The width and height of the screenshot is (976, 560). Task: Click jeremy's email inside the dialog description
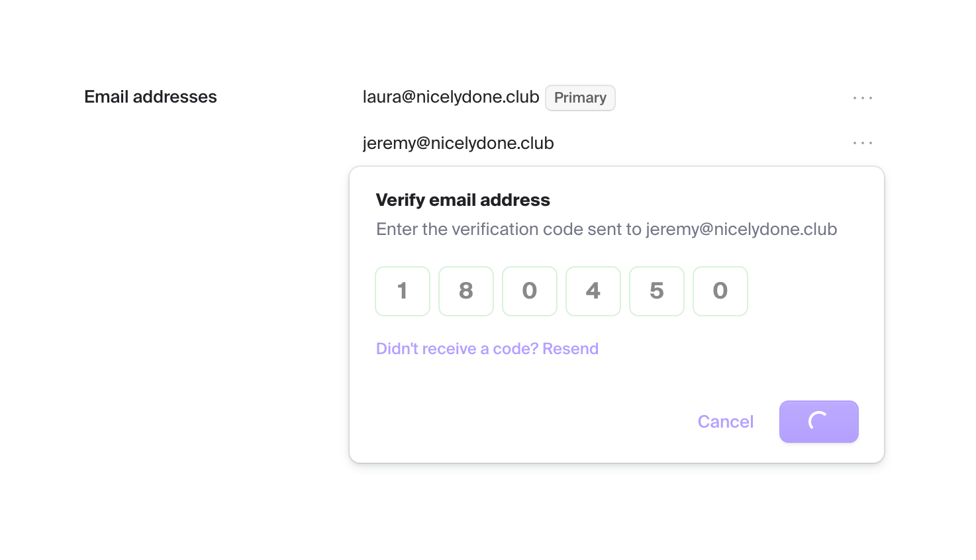(741, 230)
